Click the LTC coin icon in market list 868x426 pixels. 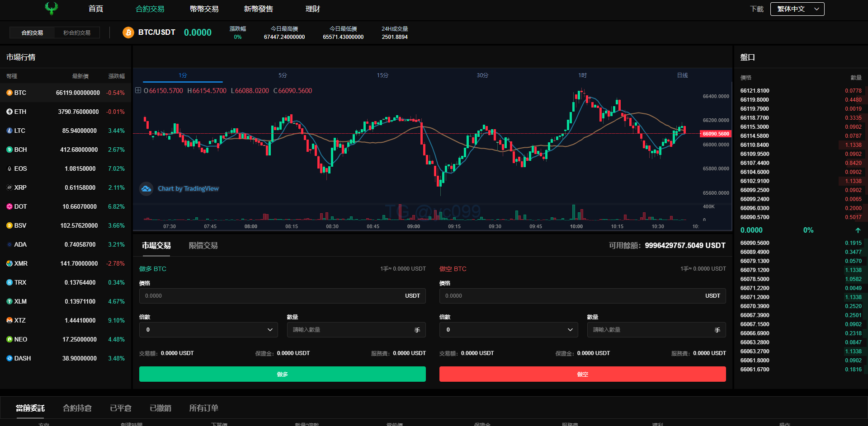pos(9,131)
